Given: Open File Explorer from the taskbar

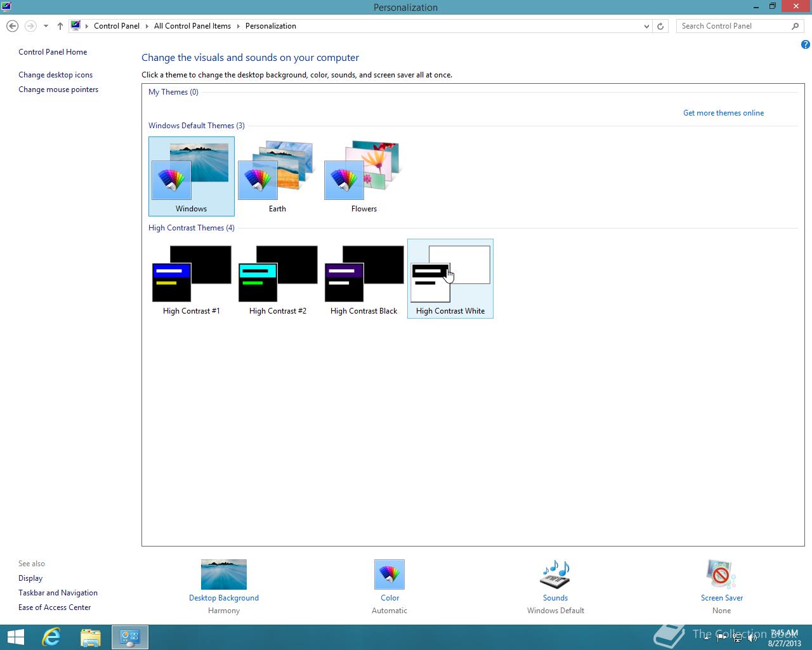Looking at the screenshot, I should click(91, 637).
